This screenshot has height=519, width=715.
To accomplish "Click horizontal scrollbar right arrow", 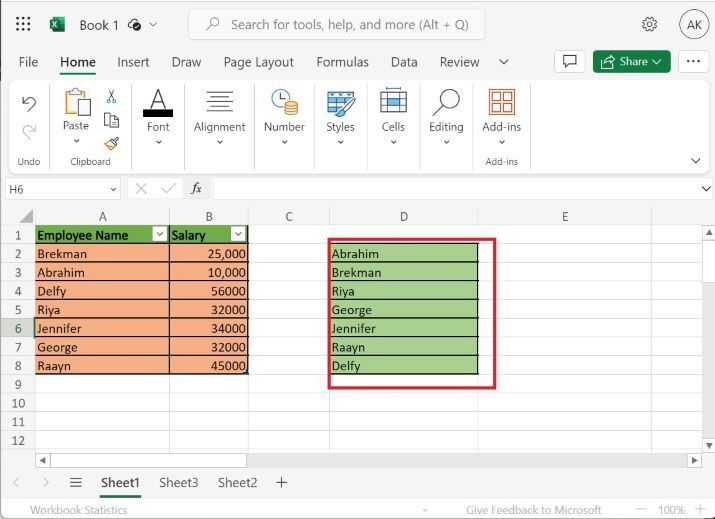I will coord(694,460).
